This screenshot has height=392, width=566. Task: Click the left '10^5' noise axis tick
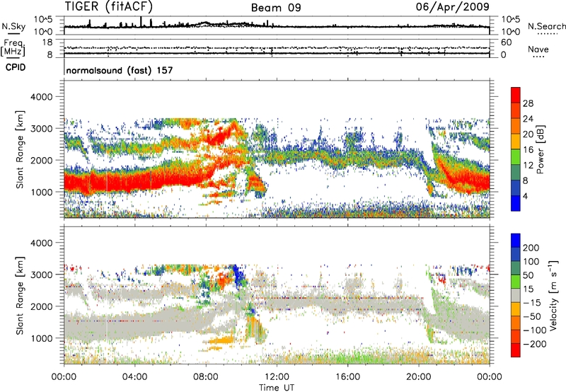click(43, 20)
